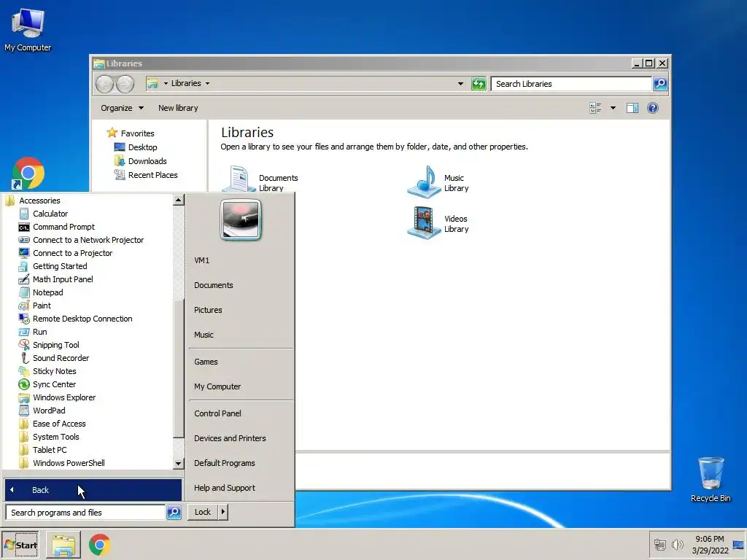Launch Sticky Notes
The height and width of the screenshot is (560, 747).
[54, 371]
